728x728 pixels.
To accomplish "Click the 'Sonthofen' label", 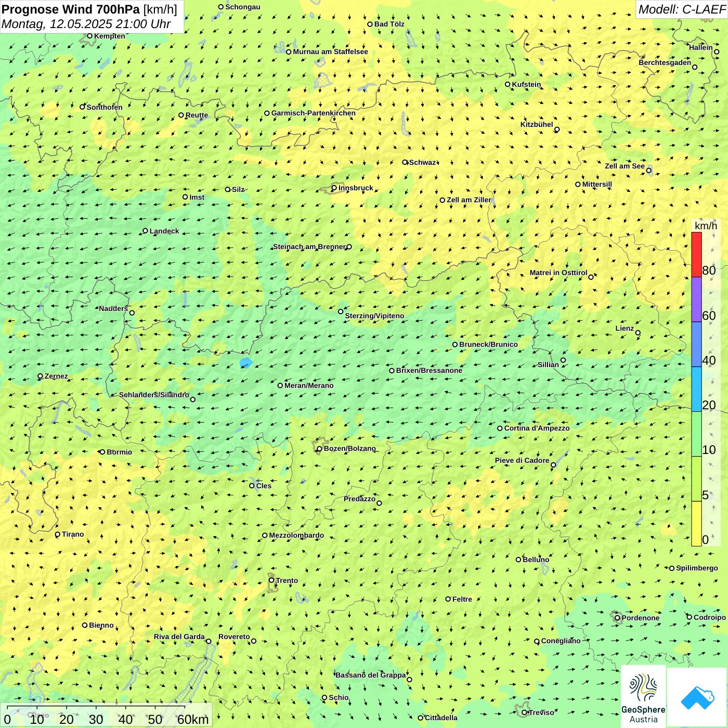I will [105, 107].
